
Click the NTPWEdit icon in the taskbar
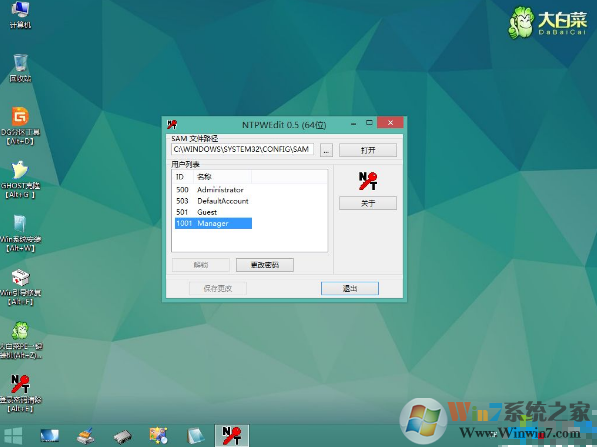click(231, 436)
